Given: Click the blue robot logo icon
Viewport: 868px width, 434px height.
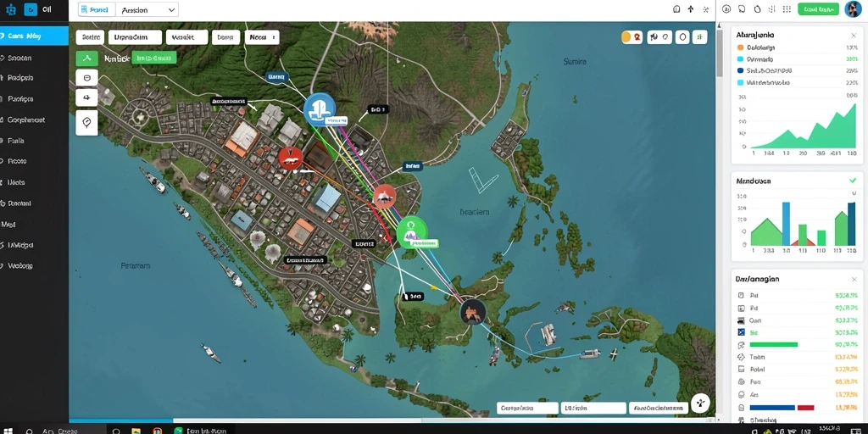Looking at the screenshot, I should (x=10, y=9).
